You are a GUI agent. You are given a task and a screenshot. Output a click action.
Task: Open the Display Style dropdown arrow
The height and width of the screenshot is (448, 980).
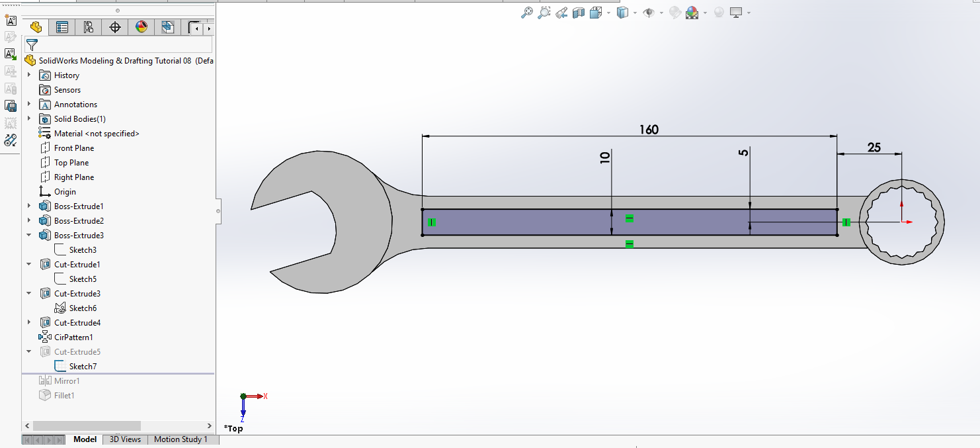coord(635,13)
